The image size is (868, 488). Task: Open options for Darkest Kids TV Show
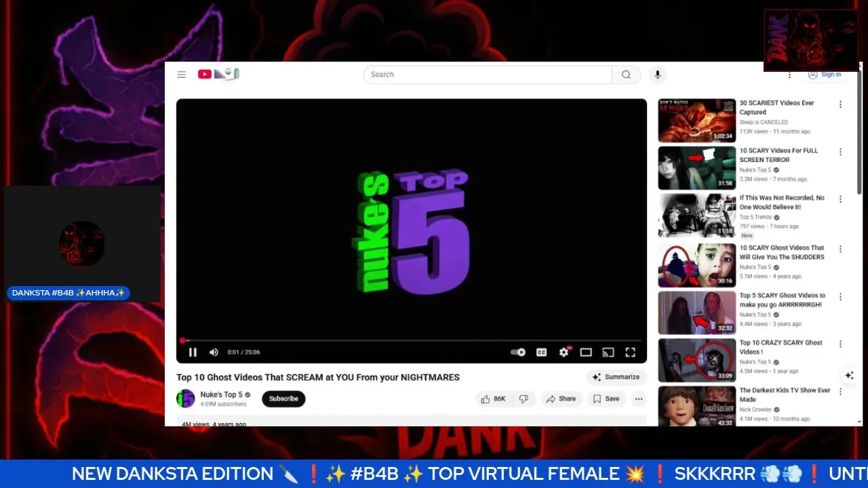coord(840,392)
